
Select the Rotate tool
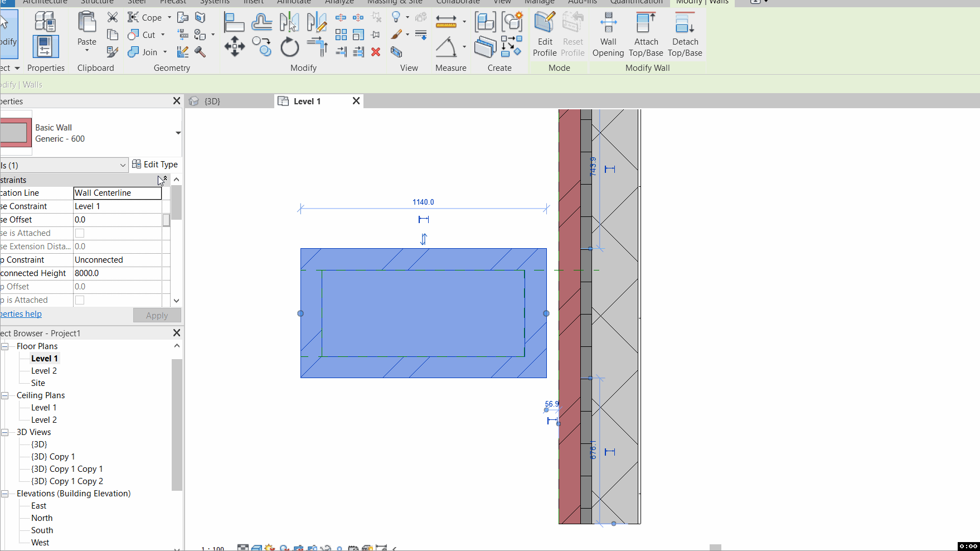(289, 47)
